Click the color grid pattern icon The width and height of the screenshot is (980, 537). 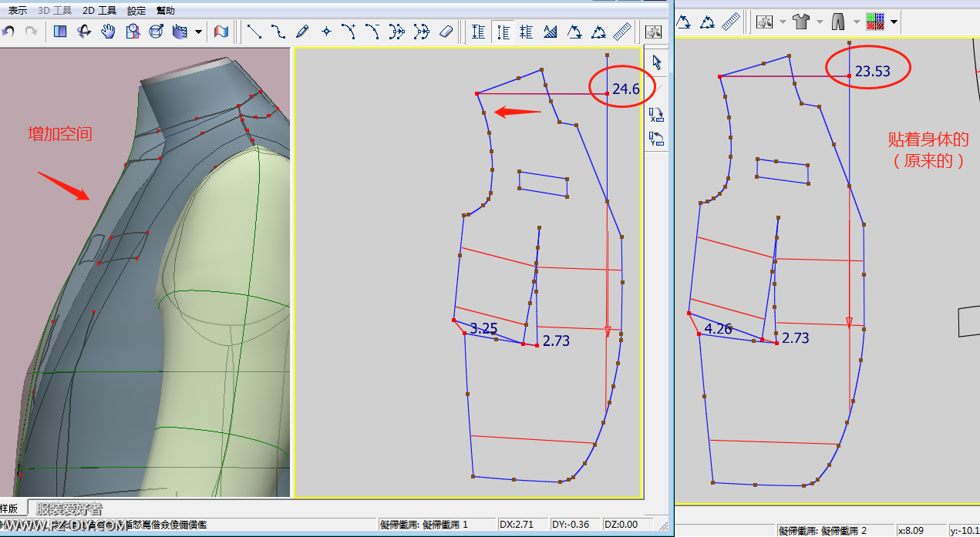875,22
